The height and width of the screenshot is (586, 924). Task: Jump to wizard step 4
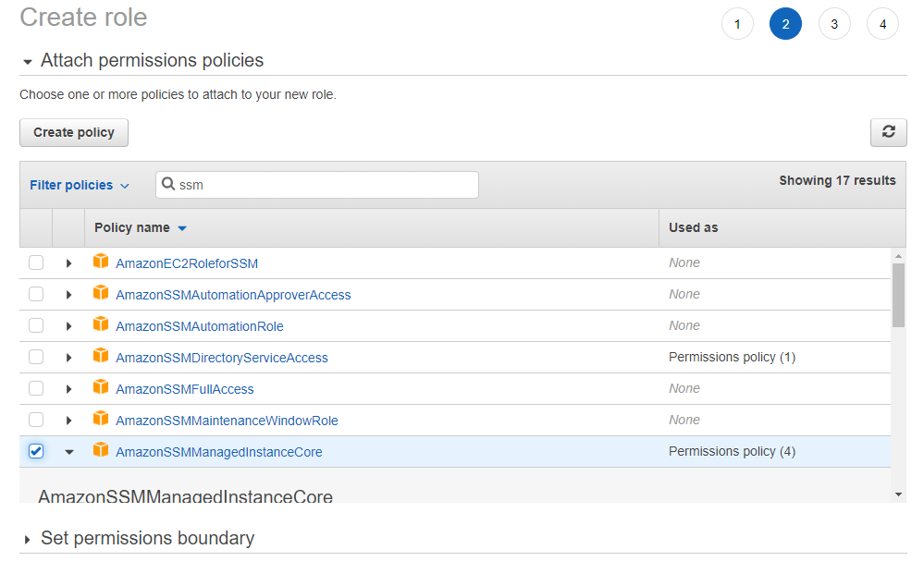point(882,24)
